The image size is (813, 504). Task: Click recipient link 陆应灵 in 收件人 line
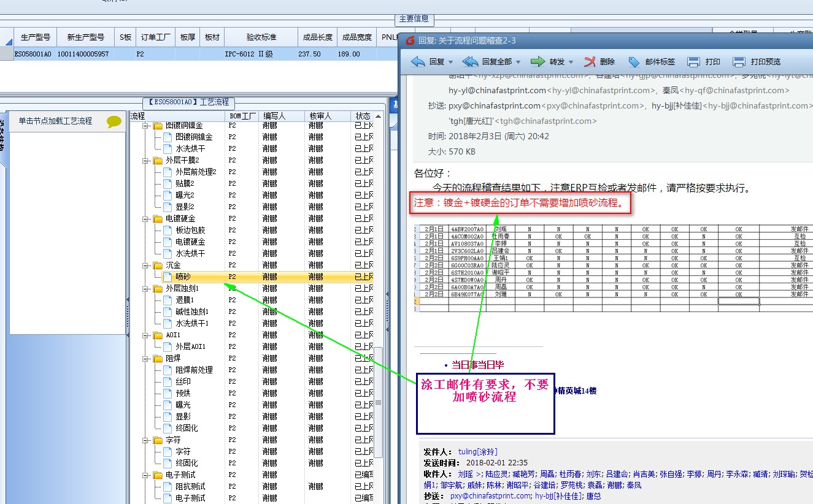click(497, 474)
